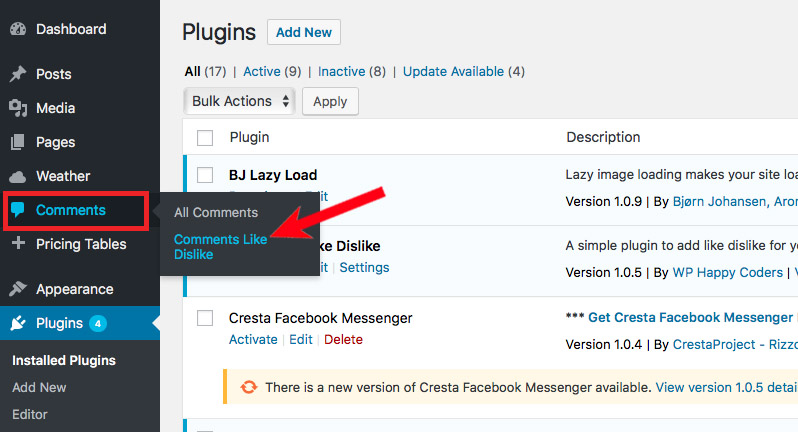Viewport: 798px width, 432px height.
Task: Open Editor under Plugins submenu
Action: click(30, 414)
